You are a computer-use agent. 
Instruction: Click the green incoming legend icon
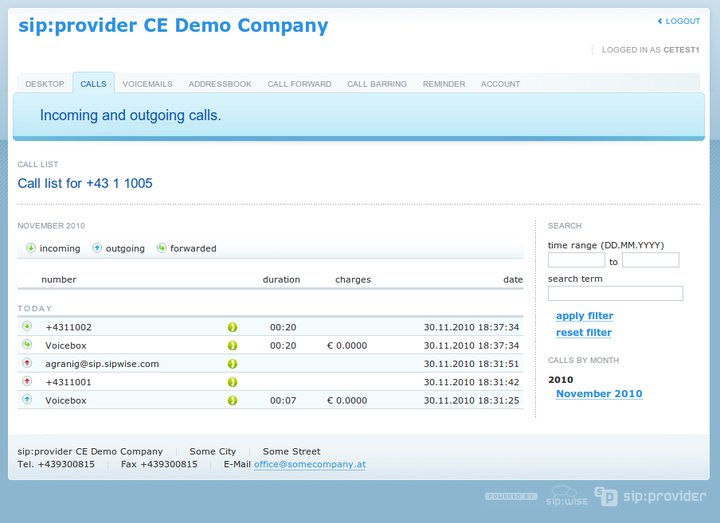pyautogui.click(x=31, y=248)
